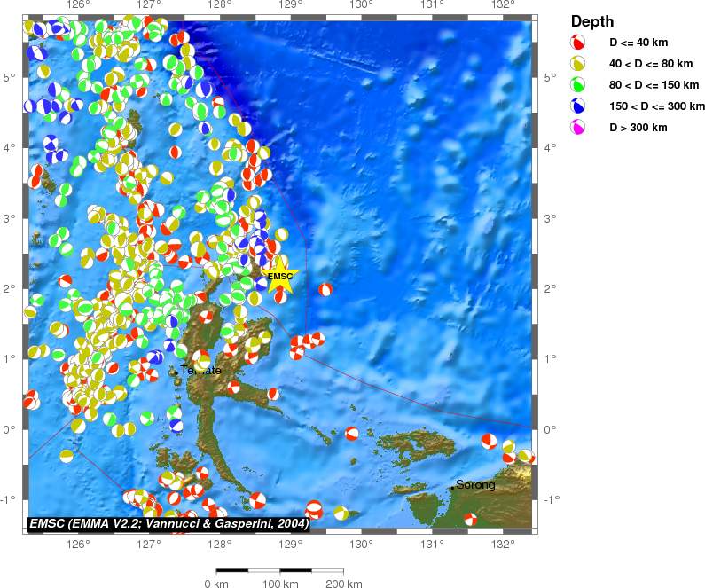Select the magenta D > 300 km legend beachball
Screen dimensions: 705x588
(x=577, y=127)
